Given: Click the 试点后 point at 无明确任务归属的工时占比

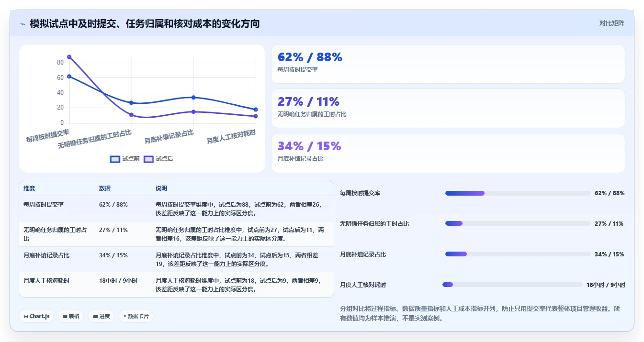Looking at the screenshot, I should point(131,115).
